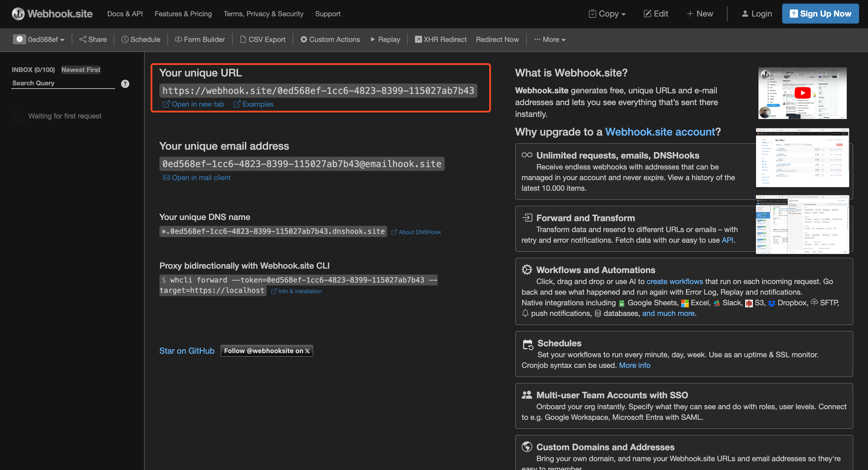The width and height of the screenshot is (868, 470).
Task: Click the Excel integration icon
Action: 685,303
